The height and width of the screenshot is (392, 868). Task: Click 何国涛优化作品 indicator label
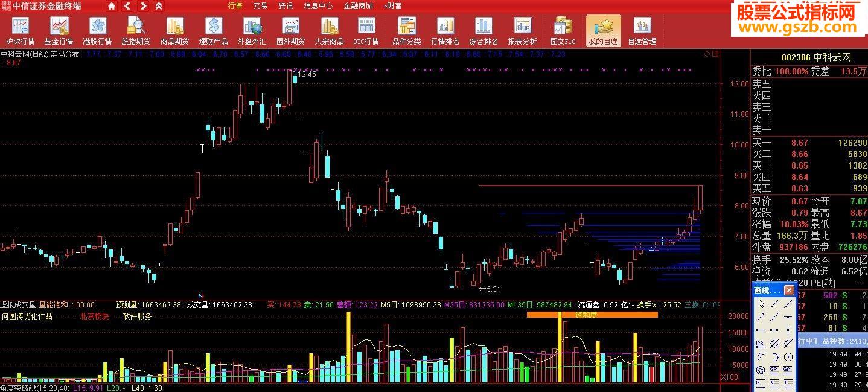pos(27,316)
